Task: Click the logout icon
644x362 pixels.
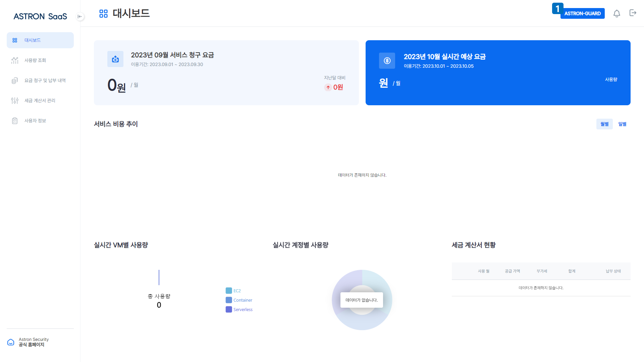Action: [x=633, y=13]
